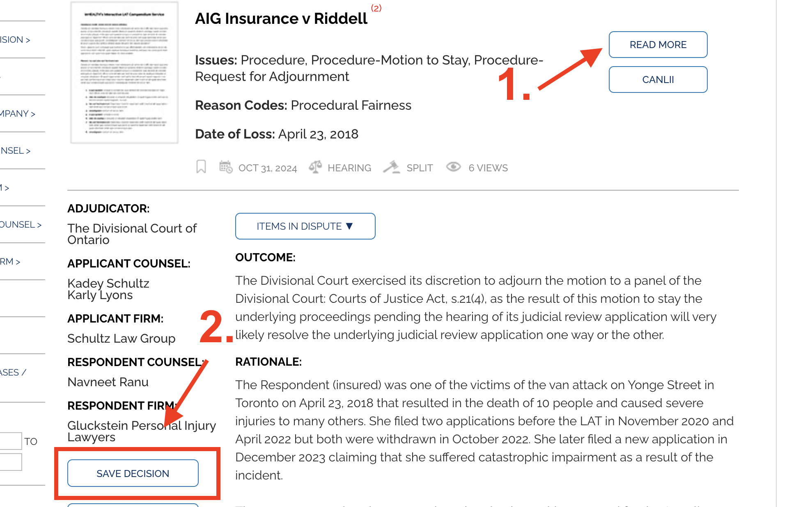Open the Read More button
Image resolution: width=812 pixels, height=507 pixels.
tap(658, 44)
